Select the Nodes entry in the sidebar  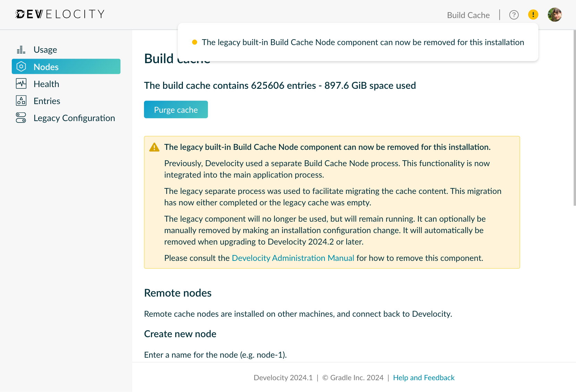pos(46,67)
